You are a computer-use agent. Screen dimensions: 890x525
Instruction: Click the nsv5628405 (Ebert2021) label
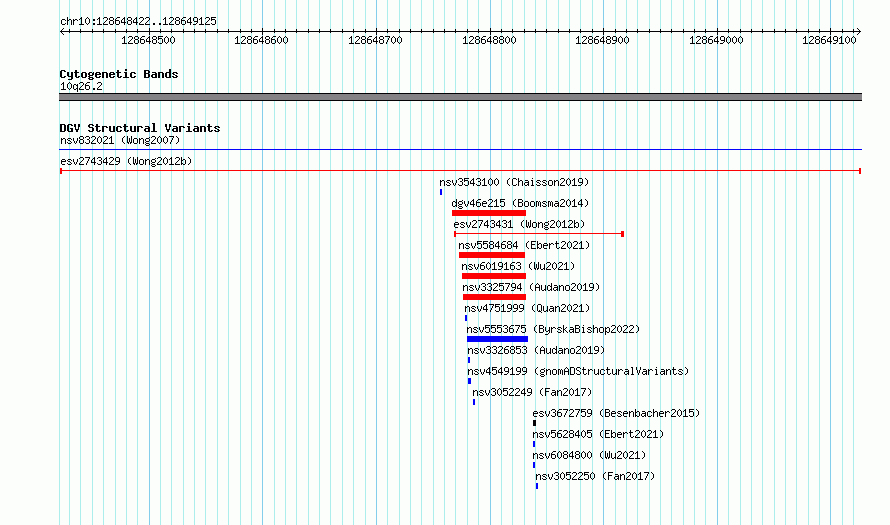598,434
